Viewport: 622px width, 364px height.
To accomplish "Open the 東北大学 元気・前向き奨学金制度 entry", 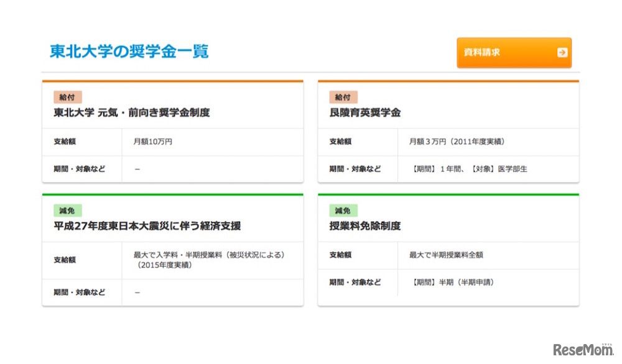I will (x=132, y=112).
